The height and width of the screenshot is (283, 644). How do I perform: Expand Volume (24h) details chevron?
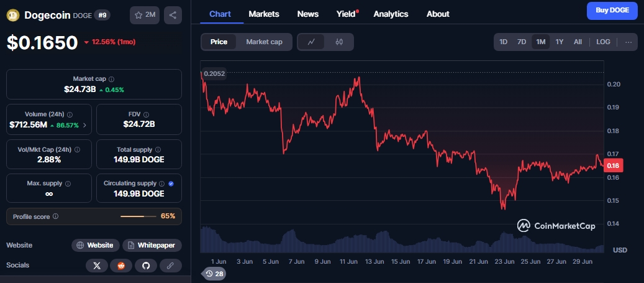84,126
